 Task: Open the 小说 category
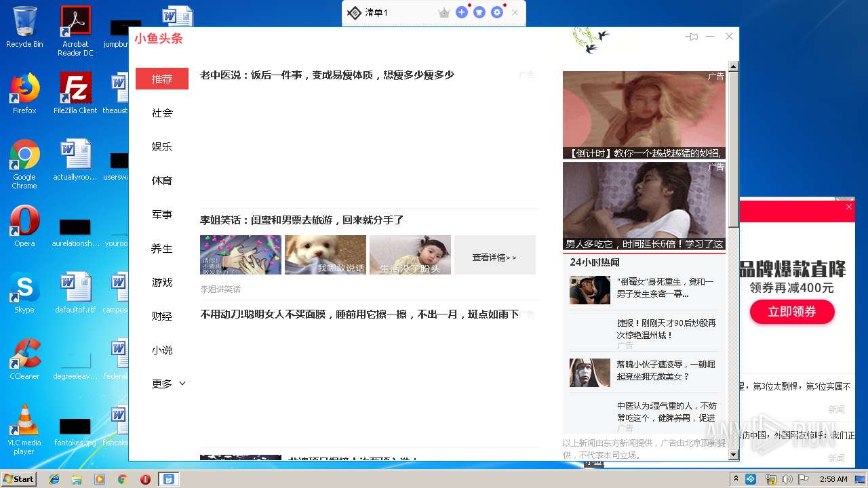162,350
